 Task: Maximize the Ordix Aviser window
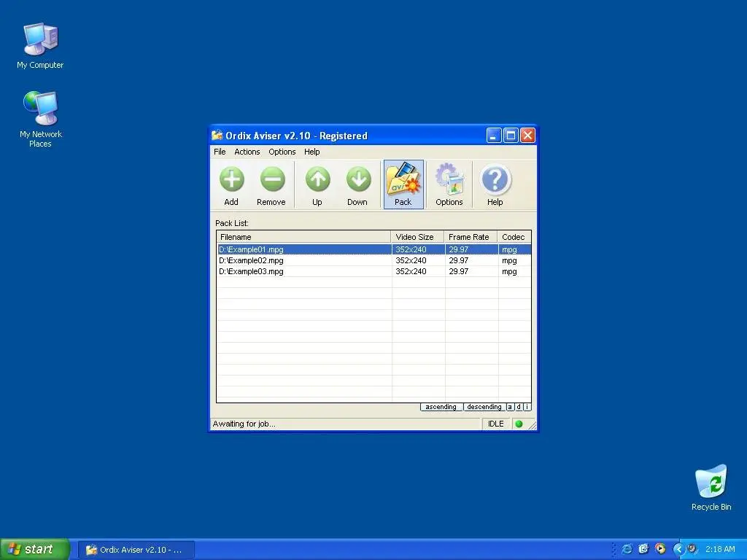click(511, 136)
